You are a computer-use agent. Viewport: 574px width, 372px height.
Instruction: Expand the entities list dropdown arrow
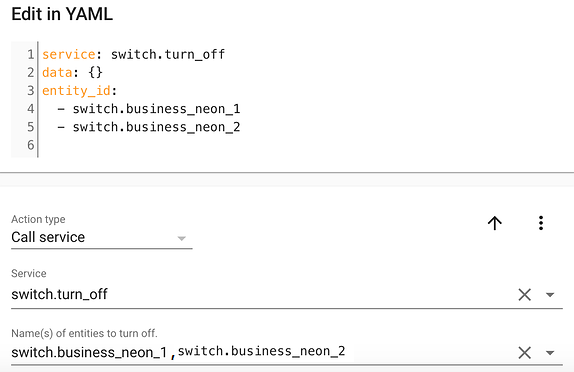[x=550, y=353]
